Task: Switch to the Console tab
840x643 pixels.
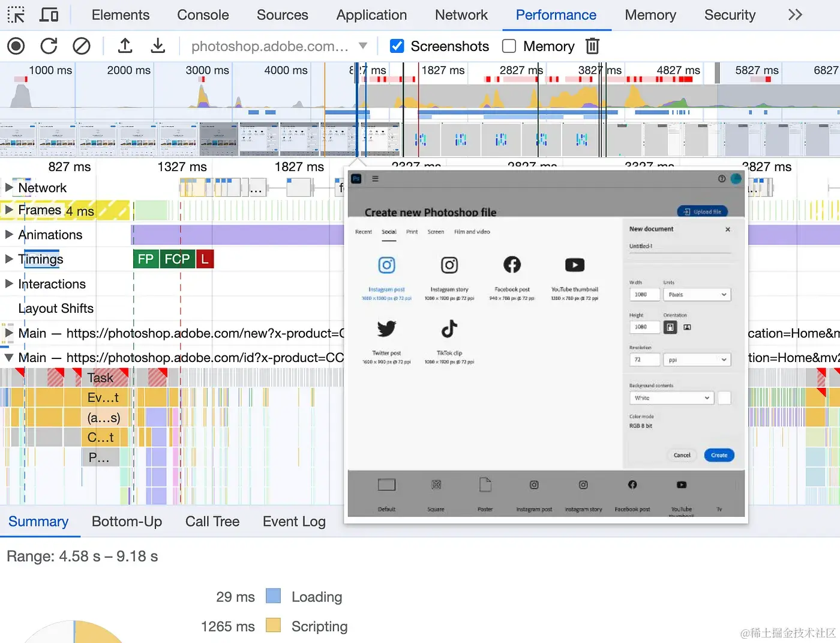Action: pos(203,15)
